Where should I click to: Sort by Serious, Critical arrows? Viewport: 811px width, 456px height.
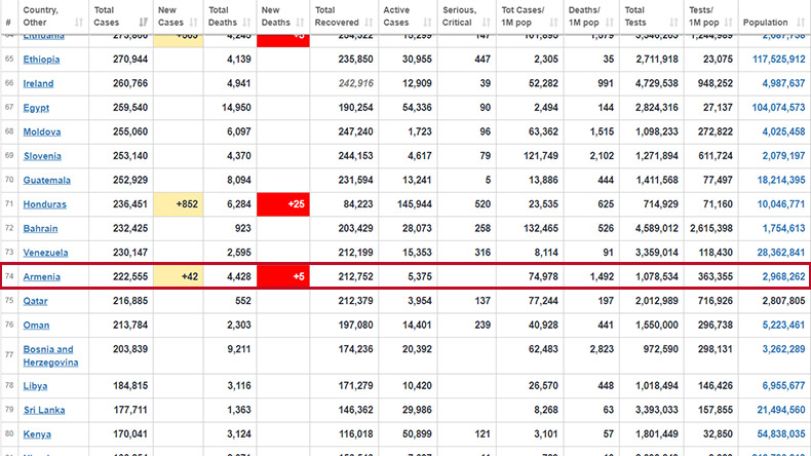(486, 22)
